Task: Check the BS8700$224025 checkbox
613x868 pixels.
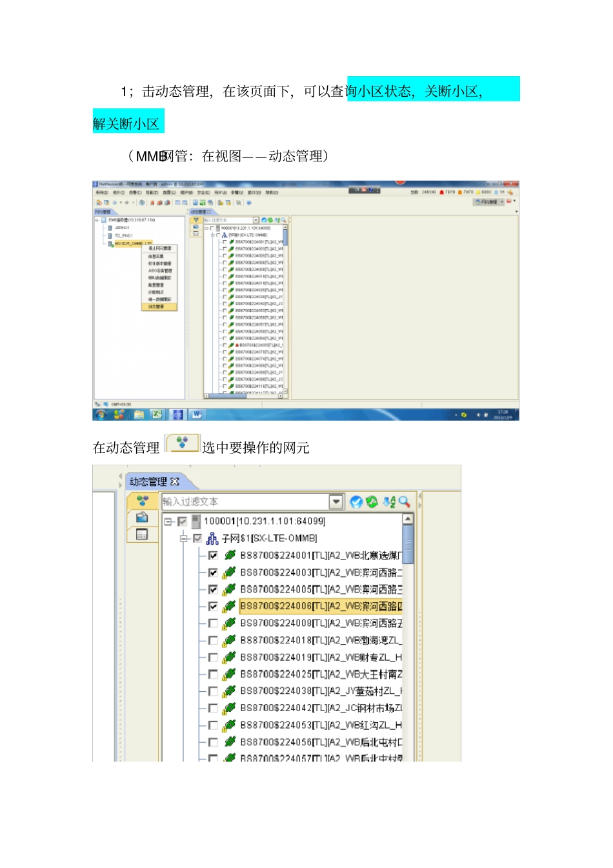Action: 212,674
